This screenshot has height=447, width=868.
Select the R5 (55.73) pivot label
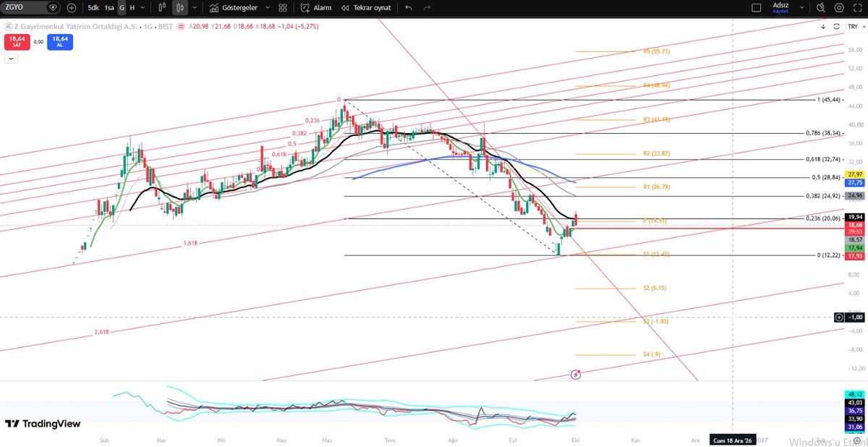click(x=656, y=51)
